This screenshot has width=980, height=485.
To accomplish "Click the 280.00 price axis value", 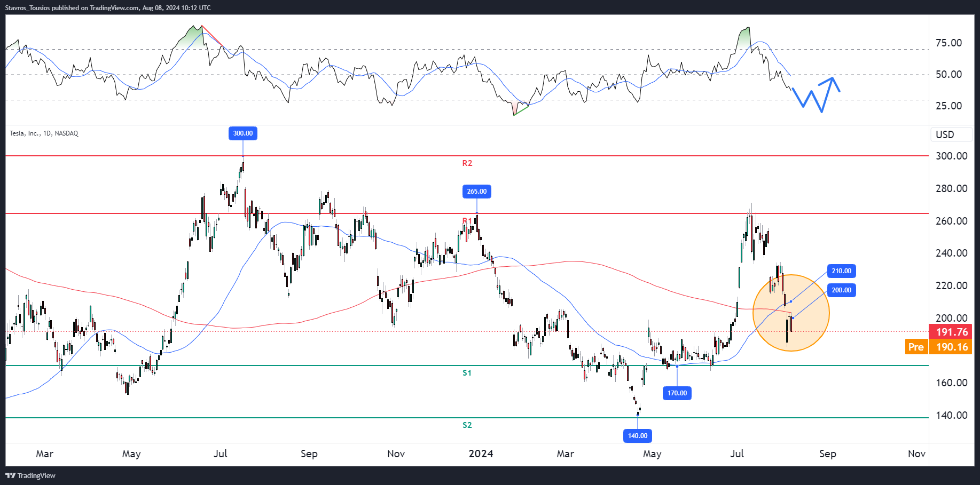I will click(952, 188).
